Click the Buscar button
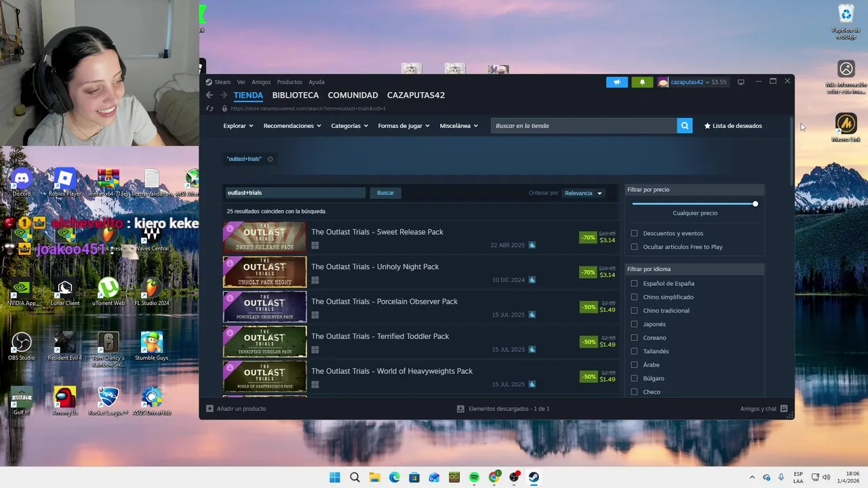868x488 pixels. 385,193
